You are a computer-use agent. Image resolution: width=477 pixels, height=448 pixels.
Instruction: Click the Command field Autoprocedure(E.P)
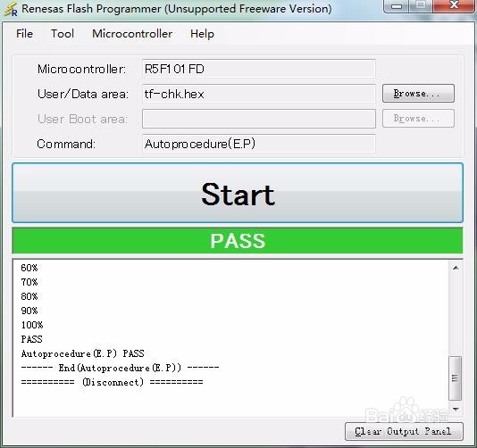tap(258, 144)
